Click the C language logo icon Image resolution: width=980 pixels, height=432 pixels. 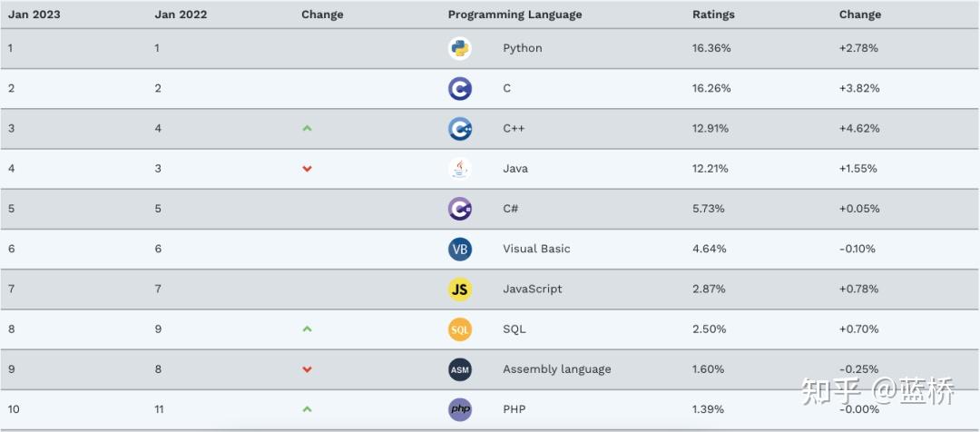[459, 88]
